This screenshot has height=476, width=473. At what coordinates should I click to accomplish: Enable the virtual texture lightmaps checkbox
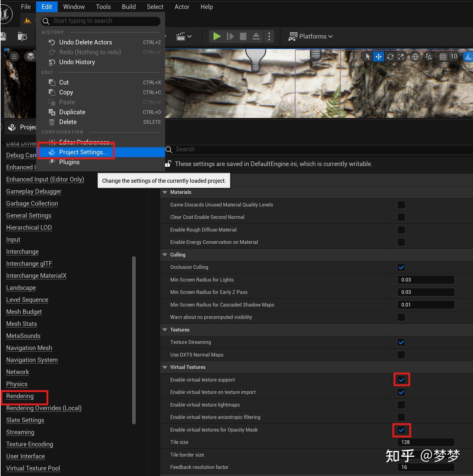pyautogui.click(x=401, y=405)
